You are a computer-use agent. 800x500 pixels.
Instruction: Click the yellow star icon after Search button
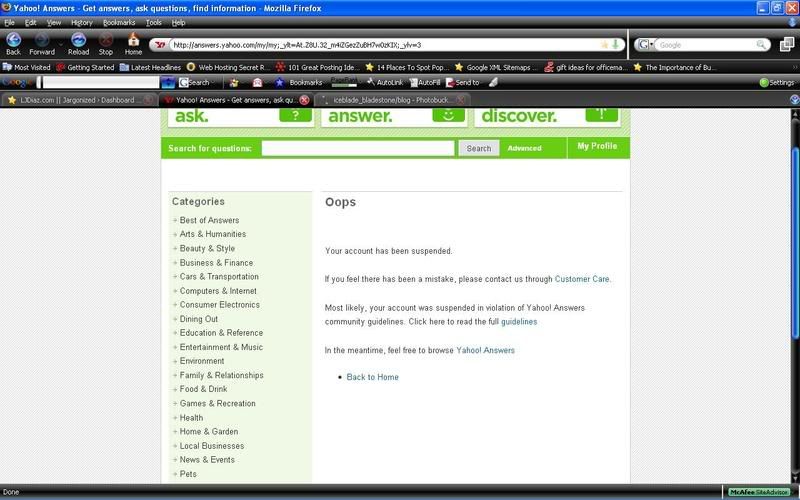234,82
